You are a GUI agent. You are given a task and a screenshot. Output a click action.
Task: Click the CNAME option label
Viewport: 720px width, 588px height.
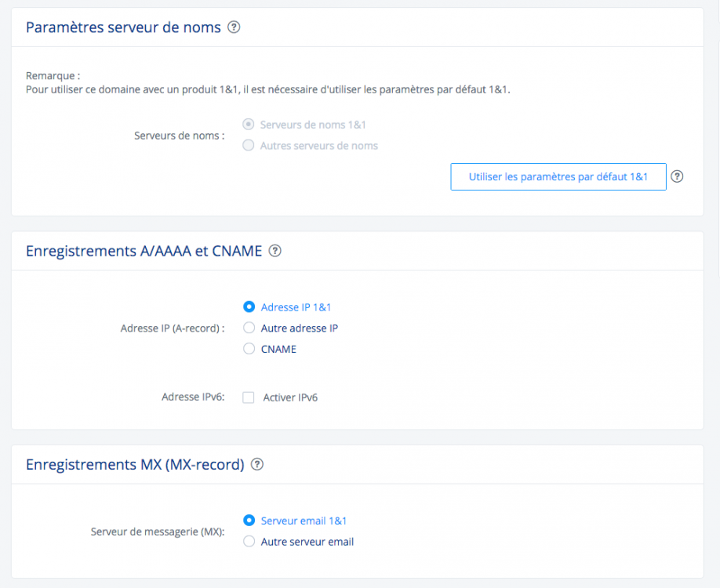(x=278, y=350)
